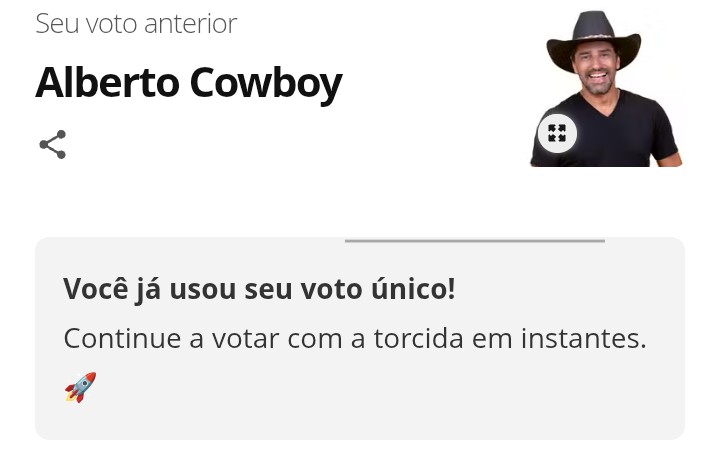
Task: Click the share icon below Alberto Cowboy
Action: click(x=52, y=145)
